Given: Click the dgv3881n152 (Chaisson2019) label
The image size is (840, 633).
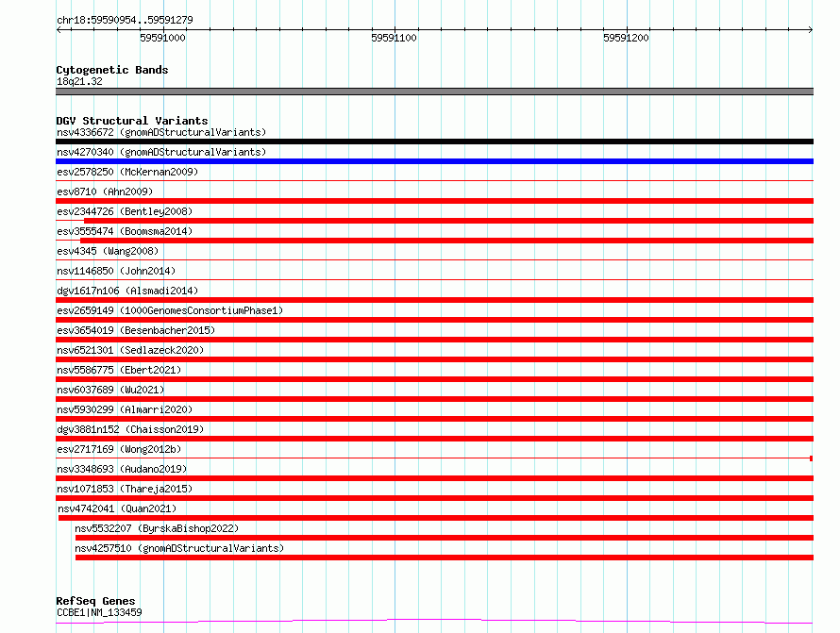Looking at the screenshot, I should [x=130, y=429].
